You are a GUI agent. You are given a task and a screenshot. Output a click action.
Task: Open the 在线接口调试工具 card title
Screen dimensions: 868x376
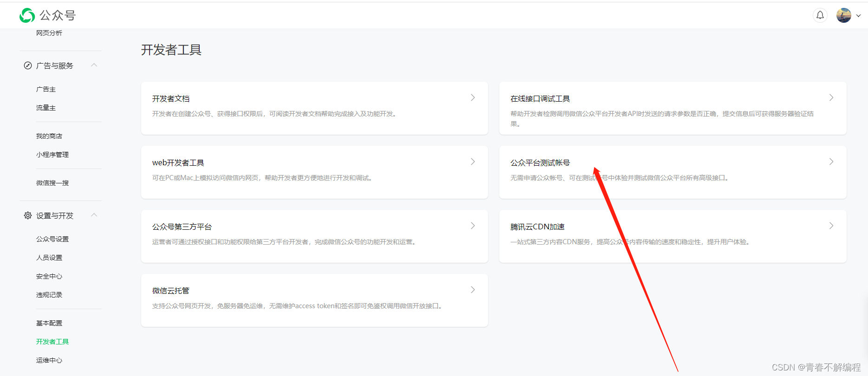click(x=540, y=98)
